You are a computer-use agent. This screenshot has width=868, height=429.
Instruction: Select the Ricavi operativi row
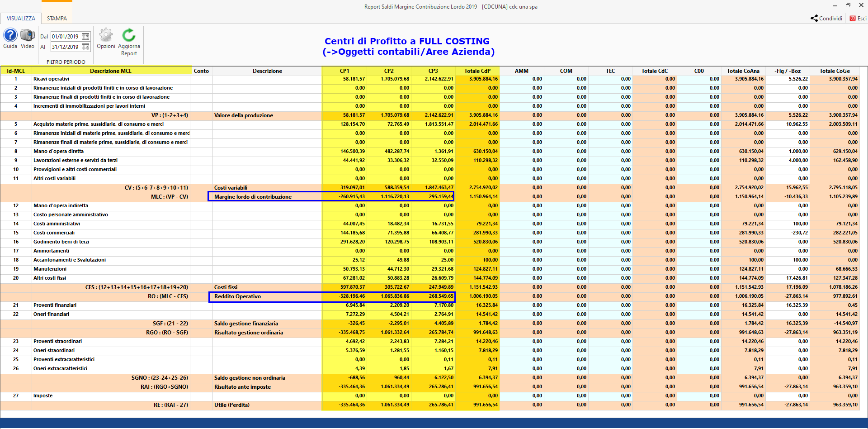429,79
